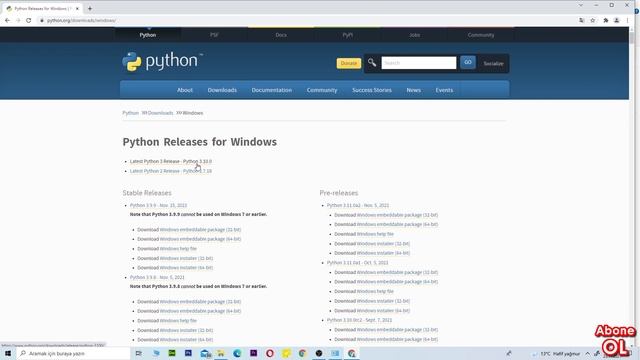
Task: Open the Python 3.9.9 - Nov. 15 release link
Action: click(158, 205)
